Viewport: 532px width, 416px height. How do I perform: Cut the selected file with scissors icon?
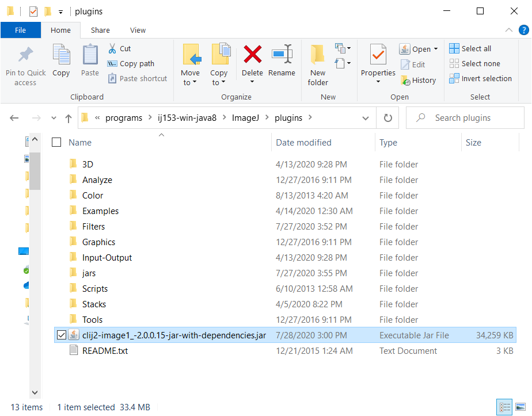[x=112, y=48]
